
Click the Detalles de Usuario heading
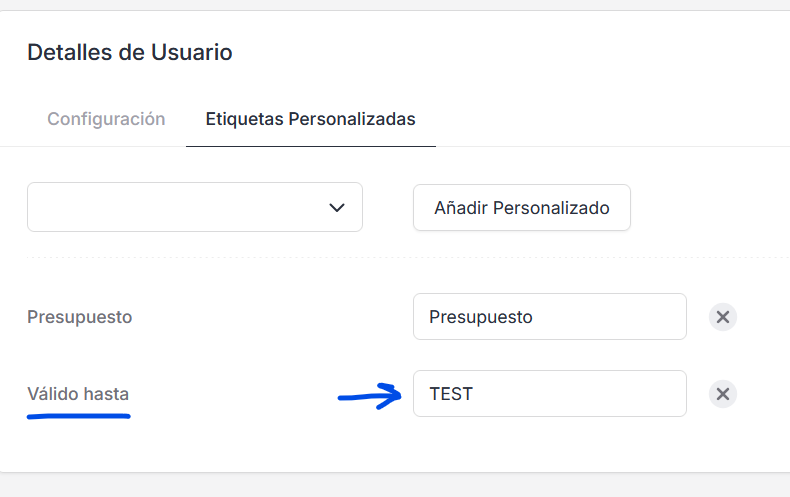point(129,52)
